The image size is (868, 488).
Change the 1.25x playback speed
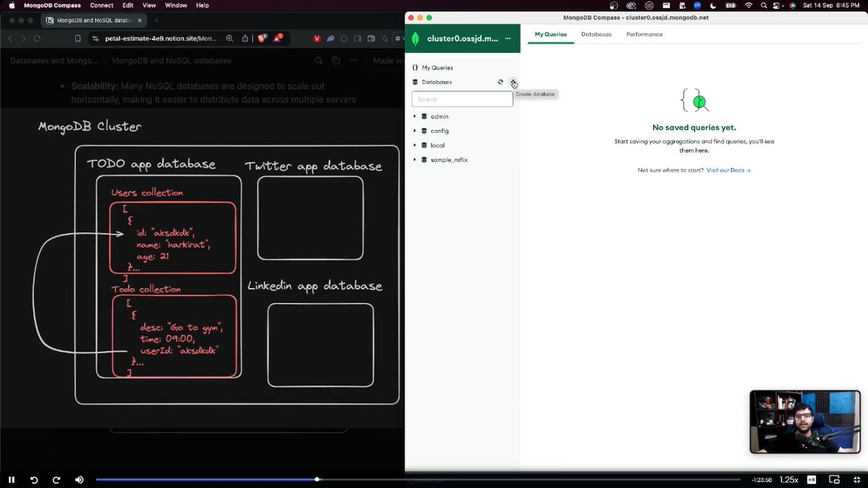pos(788,479)
